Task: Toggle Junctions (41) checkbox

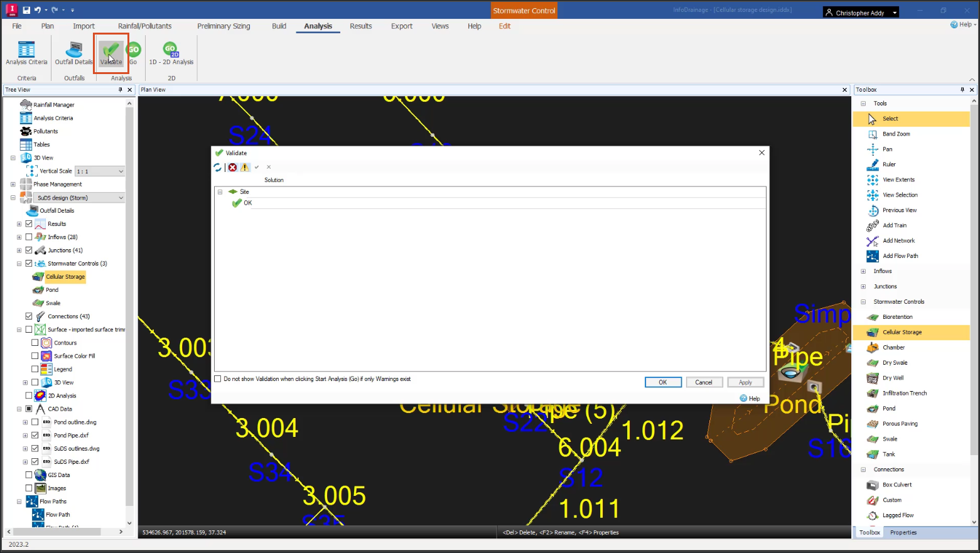Action: [x=29, y=250]
